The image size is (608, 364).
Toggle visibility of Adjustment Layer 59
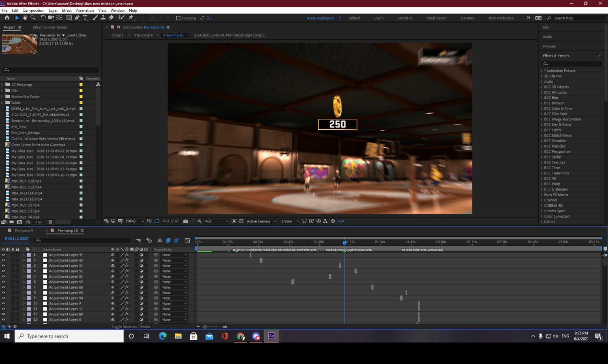click(x=3, y=282)
